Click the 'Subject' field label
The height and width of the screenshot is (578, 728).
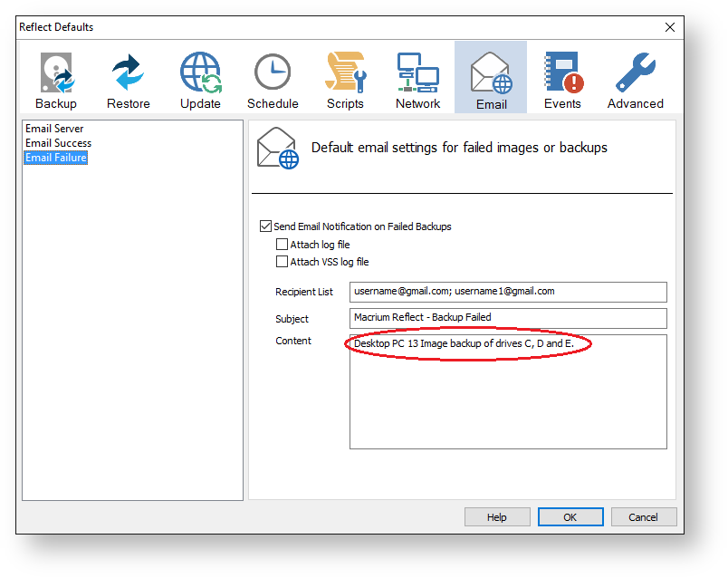coord(292,319)
